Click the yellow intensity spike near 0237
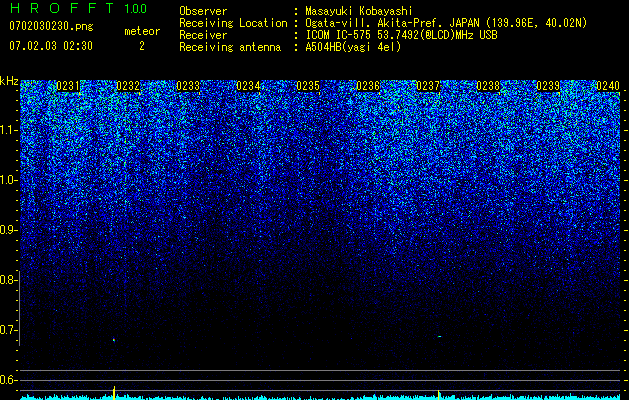 pyautogui.click(x=438, y=394)
